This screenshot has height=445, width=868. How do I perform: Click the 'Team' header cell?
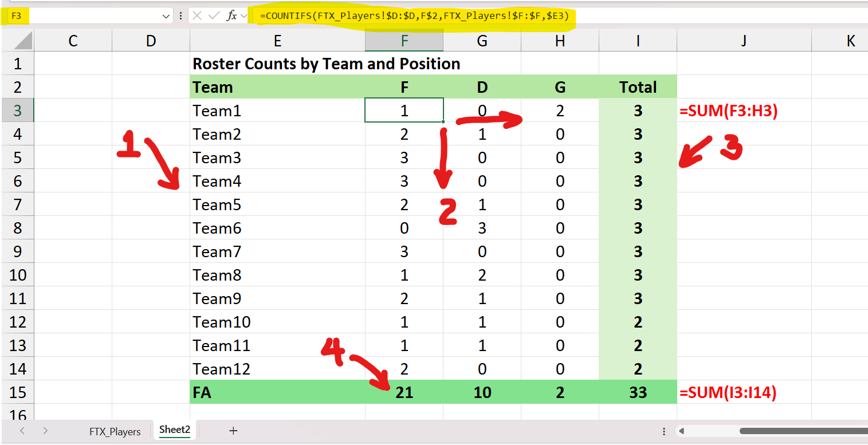click(277, 87)
